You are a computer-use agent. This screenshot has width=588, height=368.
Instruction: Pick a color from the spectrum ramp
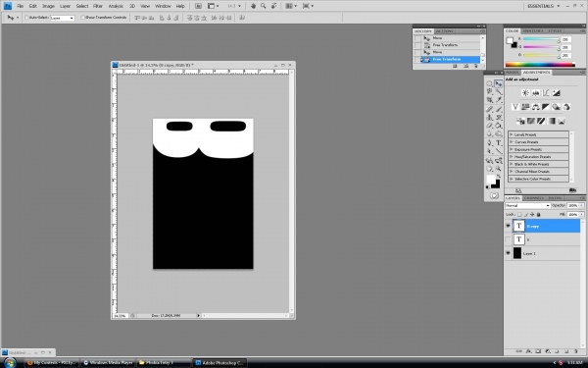click(x=540, y=65)
